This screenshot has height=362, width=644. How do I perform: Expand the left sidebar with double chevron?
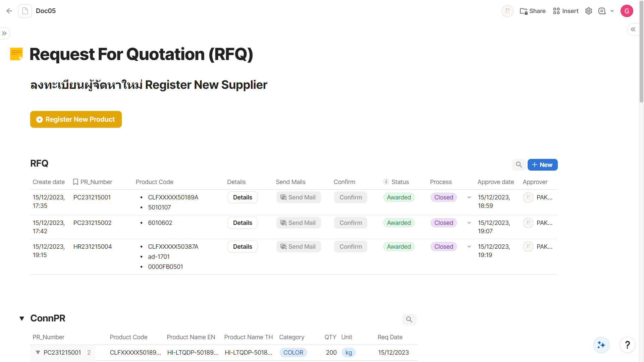(4, 34)
